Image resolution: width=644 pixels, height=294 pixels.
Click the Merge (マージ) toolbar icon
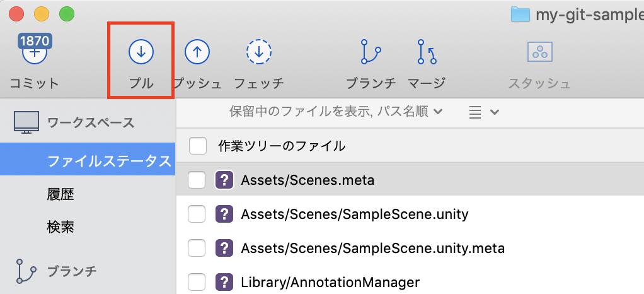pos(427,53)
